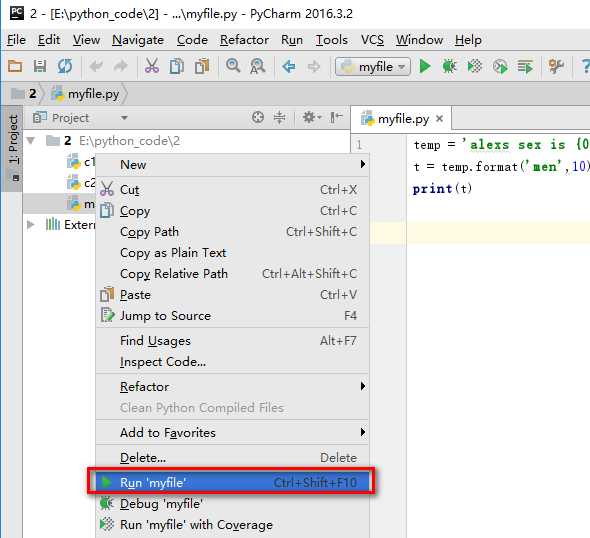The image size is (590, 538).
Task: Choose Copy from the context menu
Action: tap(232, 211)
